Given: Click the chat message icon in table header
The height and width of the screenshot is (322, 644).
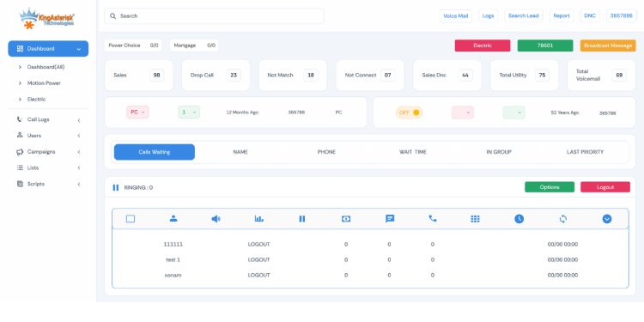Looking at the screenshot, I should point(390,219).
